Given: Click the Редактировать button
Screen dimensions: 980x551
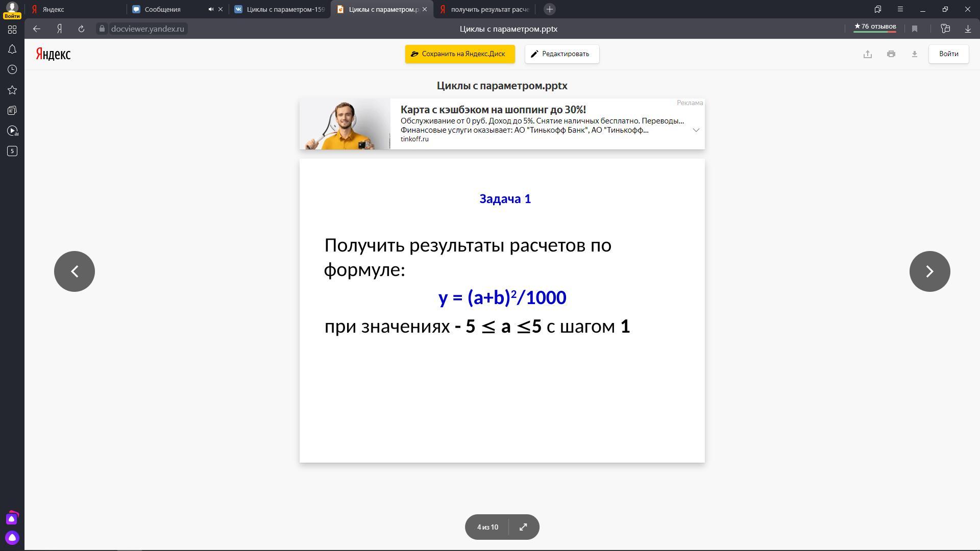Looking at the screenshot, I should click(561, 54).
